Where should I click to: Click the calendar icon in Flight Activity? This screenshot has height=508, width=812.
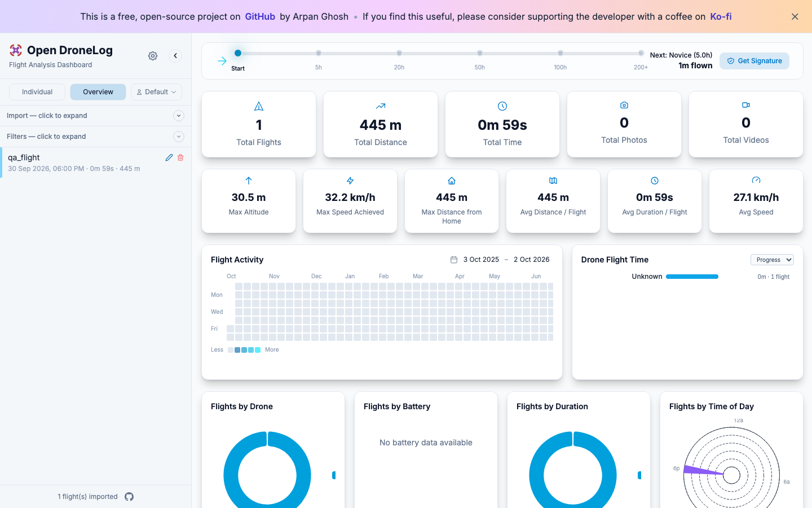click(454, 260)
